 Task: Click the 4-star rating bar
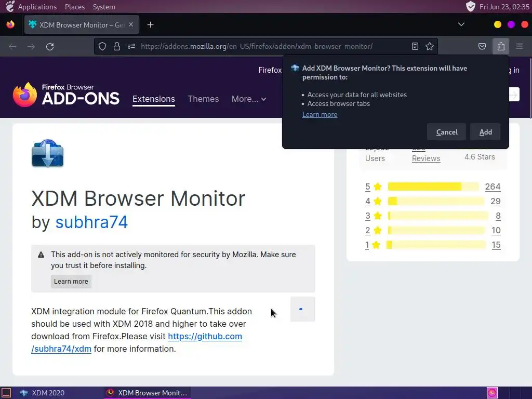tap(436, 201)
